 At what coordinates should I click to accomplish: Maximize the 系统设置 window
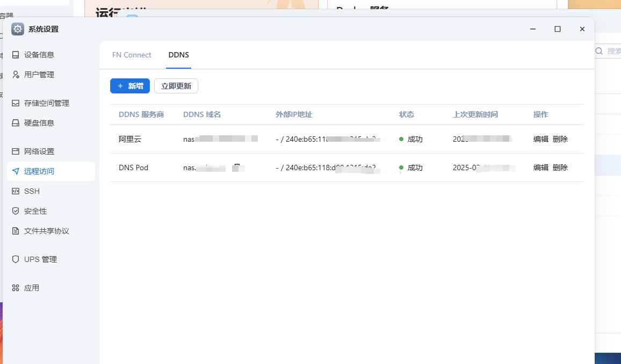point(557,29)
